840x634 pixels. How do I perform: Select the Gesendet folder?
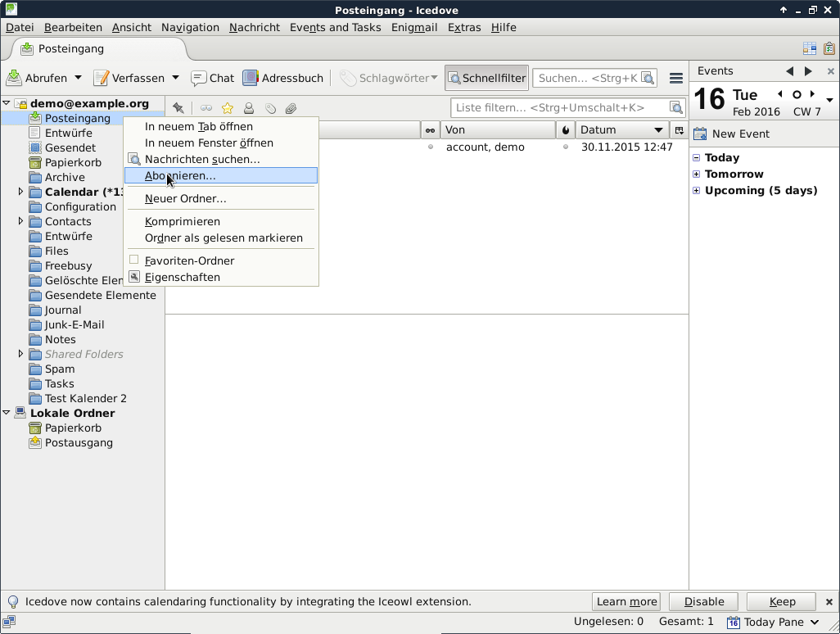(70, 148)
